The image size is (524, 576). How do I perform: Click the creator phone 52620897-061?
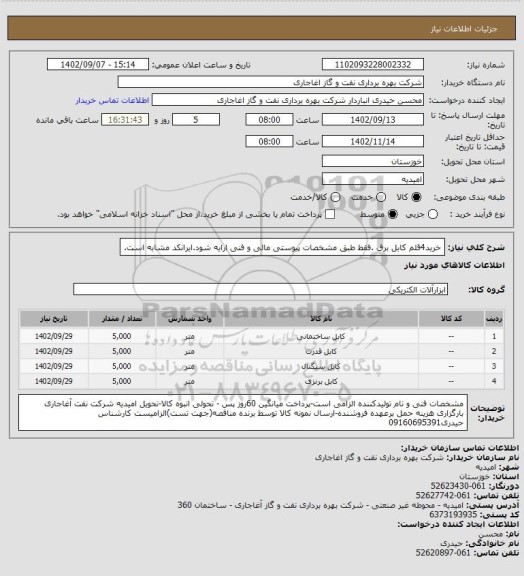pos(443,552)
